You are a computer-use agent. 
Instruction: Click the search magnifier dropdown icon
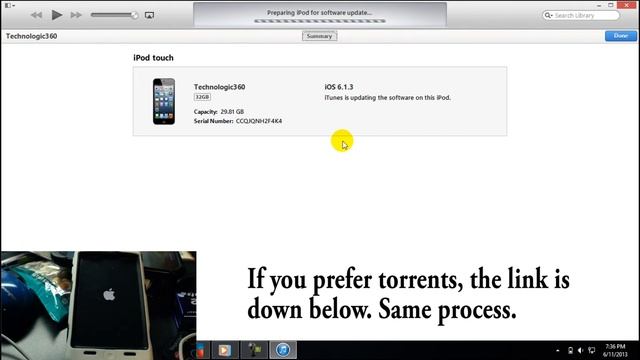tap(548, 16)
